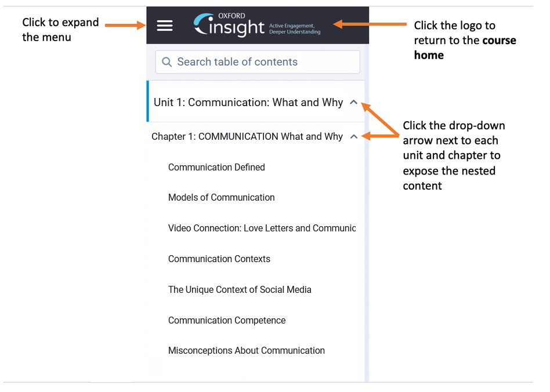Collapse Chapter 1 using its chevron
550x392 pixels.
pyautogui.click(x=354, y=136)
